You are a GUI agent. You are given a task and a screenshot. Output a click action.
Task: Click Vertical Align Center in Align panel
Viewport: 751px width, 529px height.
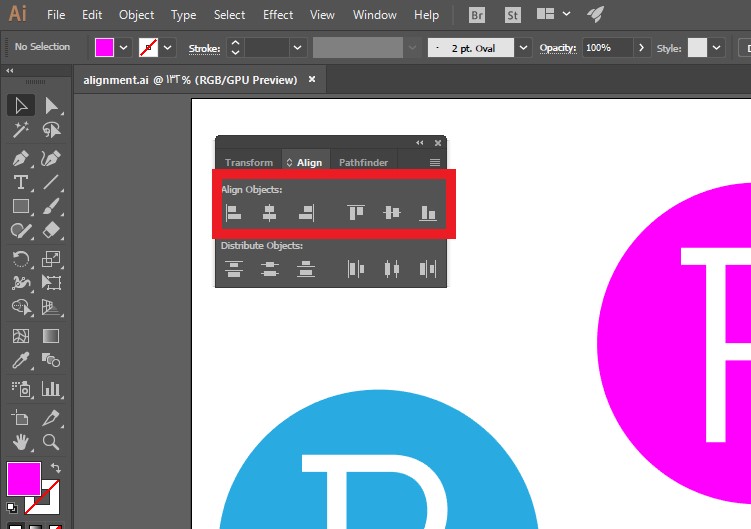click(x=392, y=213)
